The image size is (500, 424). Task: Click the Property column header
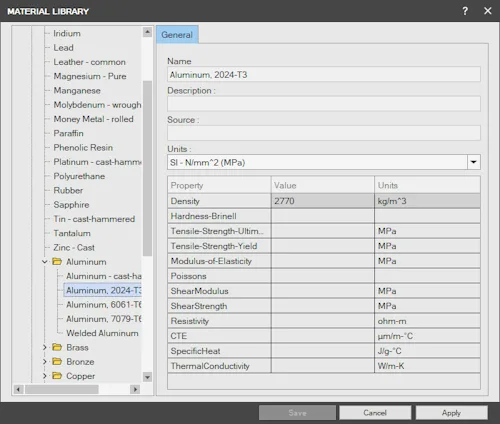pos(219,185)
